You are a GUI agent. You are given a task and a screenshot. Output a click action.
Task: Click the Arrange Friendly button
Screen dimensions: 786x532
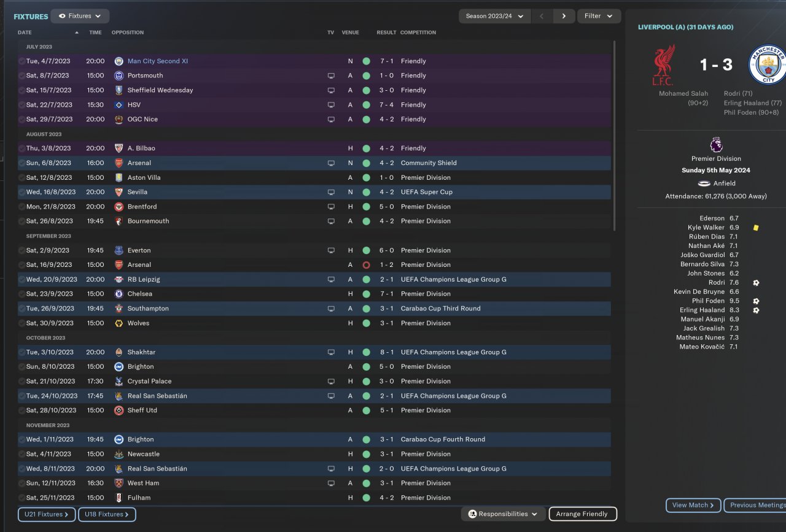coord(582,514)
